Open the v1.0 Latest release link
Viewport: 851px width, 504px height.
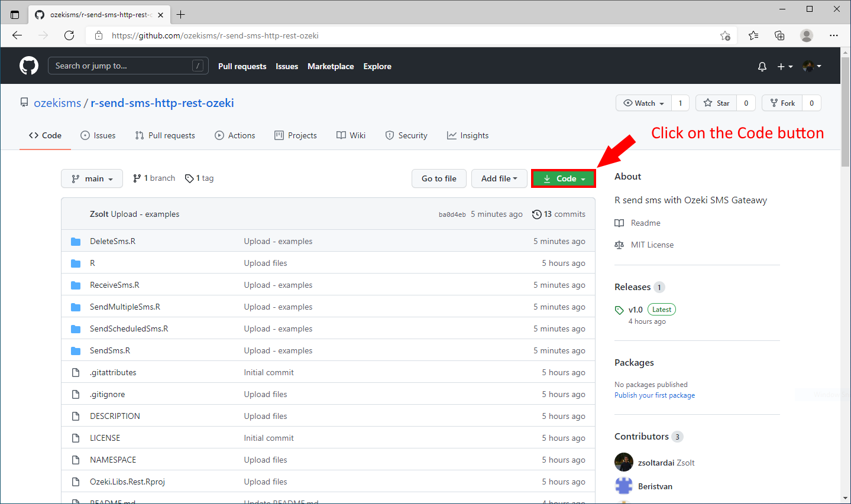tap(636, 309)
